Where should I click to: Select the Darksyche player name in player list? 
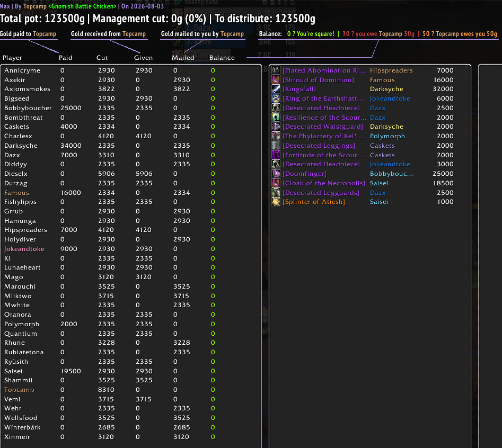tap(21, 146)
